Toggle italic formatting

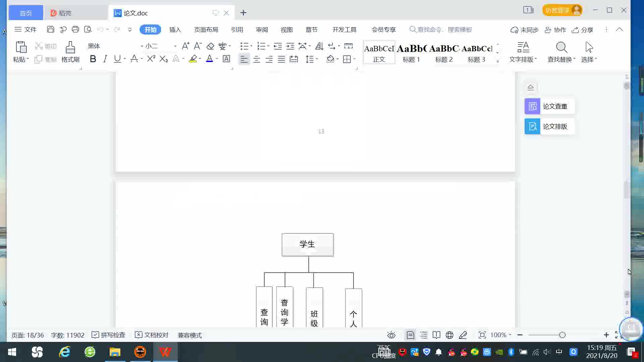point(105,59)
